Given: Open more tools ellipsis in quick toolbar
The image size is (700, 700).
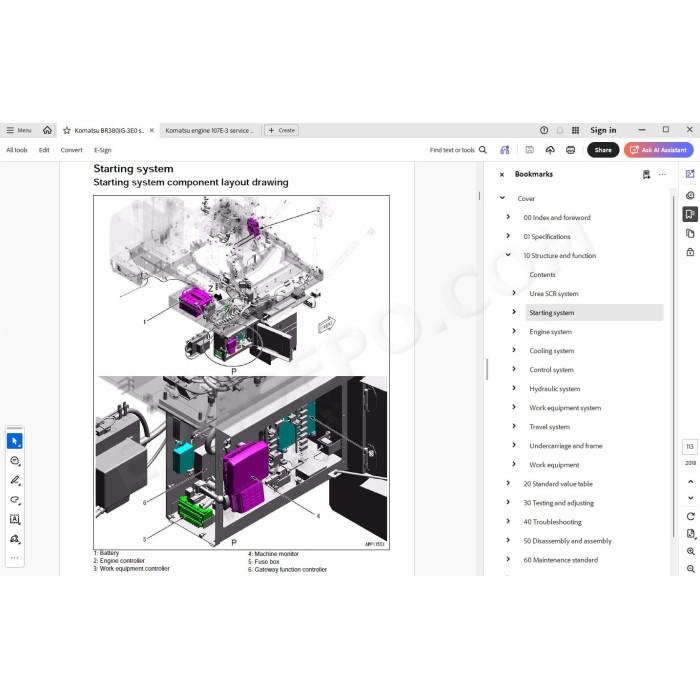Looking at the screenshot, I should 15,558.
